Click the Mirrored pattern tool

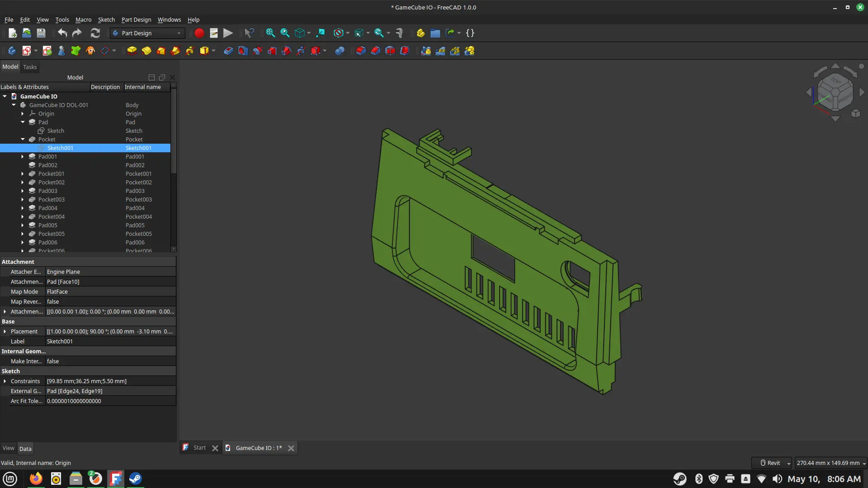pyautogui.click(x=426, y=51)
